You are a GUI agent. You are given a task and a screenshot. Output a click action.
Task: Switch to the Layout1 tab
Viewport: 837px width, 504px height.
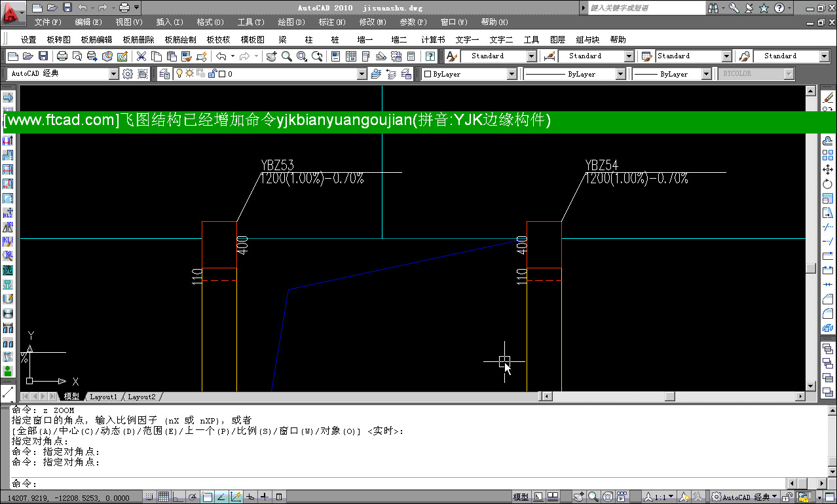point(103,397)
